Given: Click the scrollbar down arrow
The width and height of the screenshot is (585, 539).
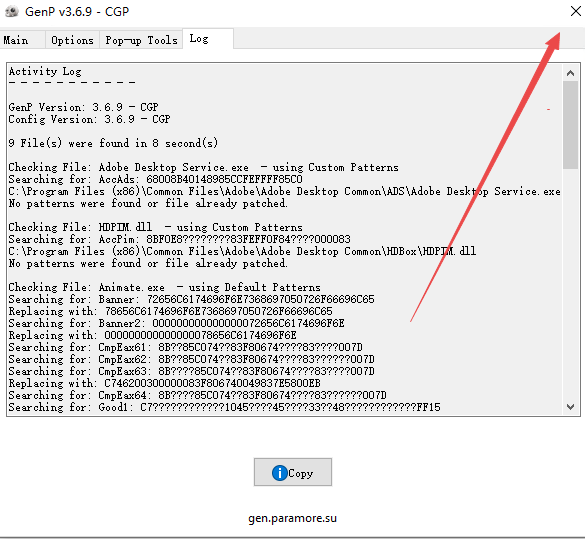Looking at the screenshot, I should coord(570,407).
